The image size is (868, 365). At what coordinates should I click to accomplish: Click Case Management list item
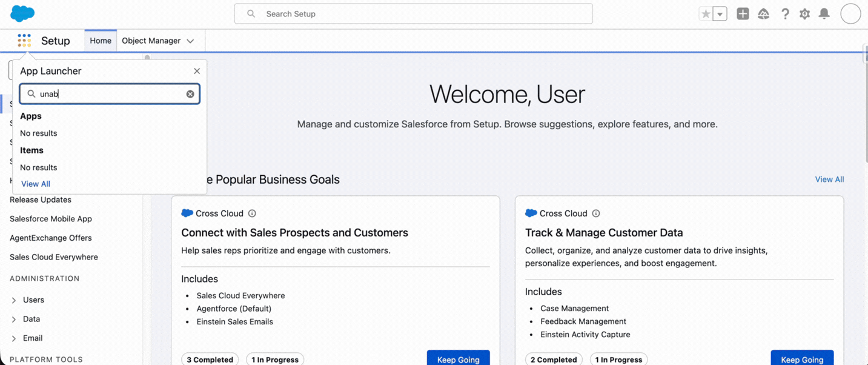[575, 309]
